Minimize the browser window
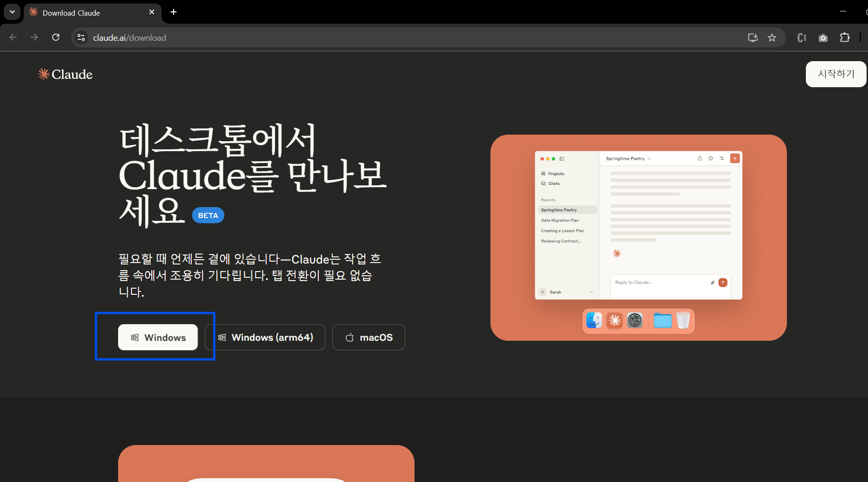Viewport: 868px width, 482px height. [843, 11]
